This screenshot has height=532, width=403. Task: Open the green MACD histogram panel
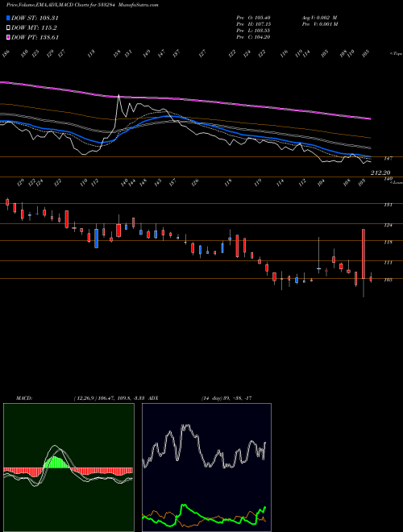pos(69,468)
